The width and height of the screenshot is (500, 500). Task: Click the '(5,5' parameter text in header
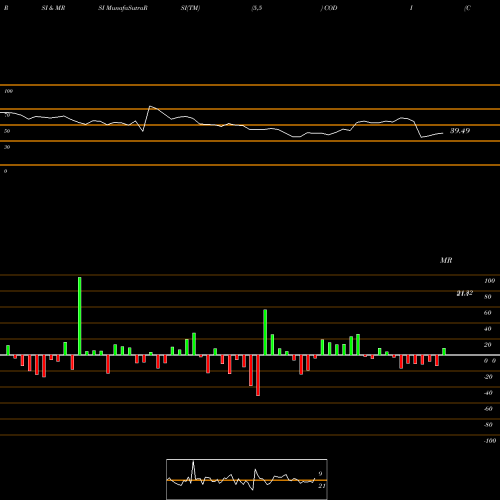[x=257, y=8]
